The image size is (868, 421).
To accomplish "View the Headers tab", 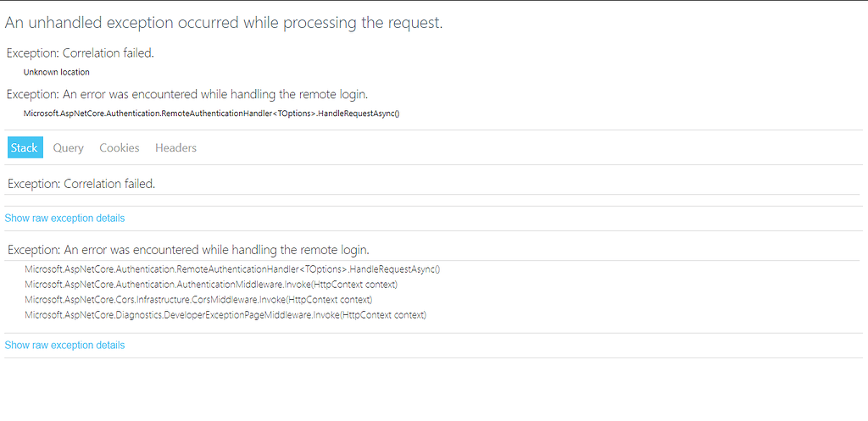I will pos(175,147).
